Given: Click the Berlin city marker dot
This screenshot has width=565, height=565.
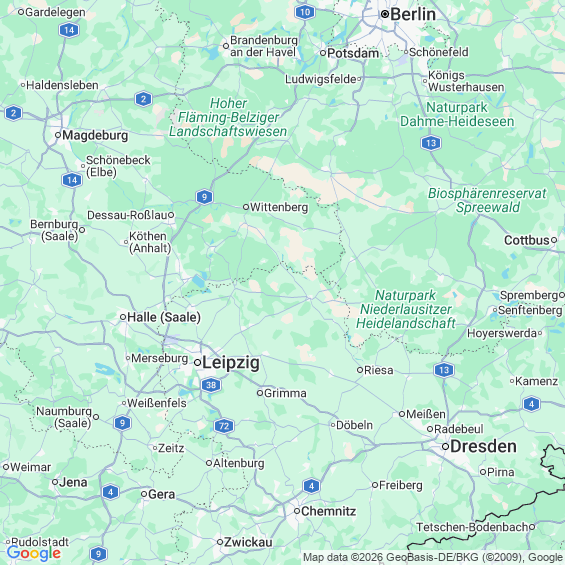Looking at the screenshot, I should point(384,14).
